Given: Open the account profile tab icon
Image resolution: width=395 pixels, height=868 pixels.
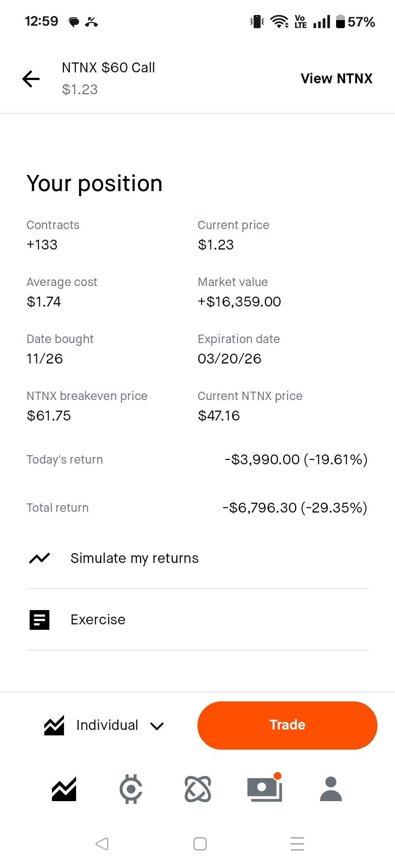Looking at the screenshot, I should click(331, 789).
